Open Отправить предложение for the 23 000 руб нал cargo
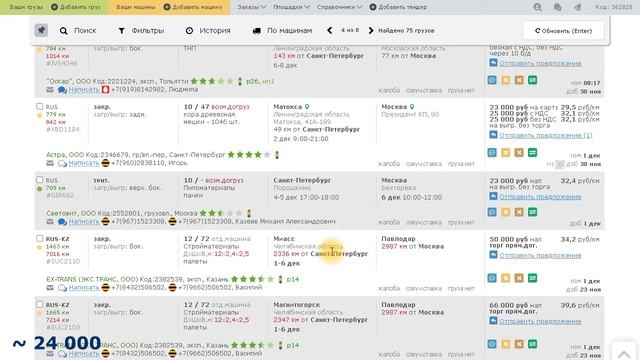640x360 pixels. 540,197
